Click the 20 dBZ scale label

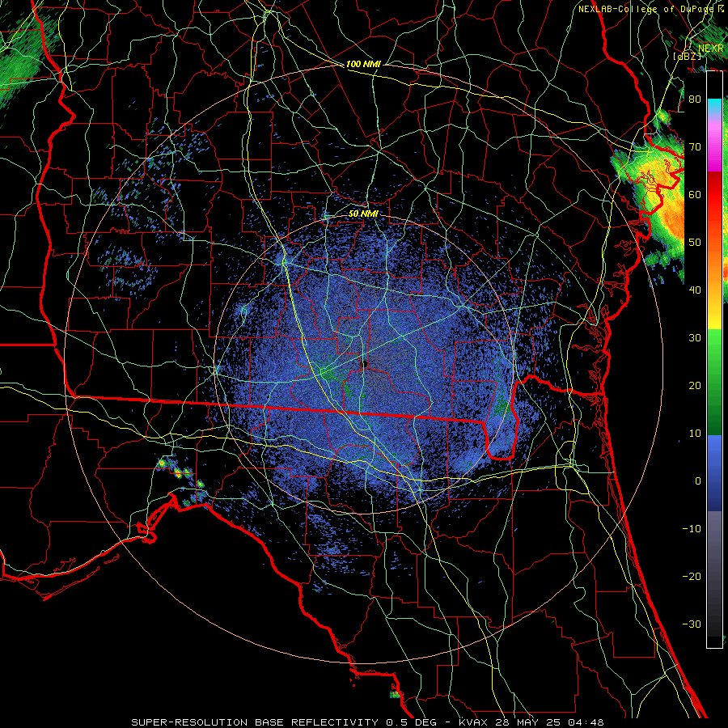pos(695,386)
